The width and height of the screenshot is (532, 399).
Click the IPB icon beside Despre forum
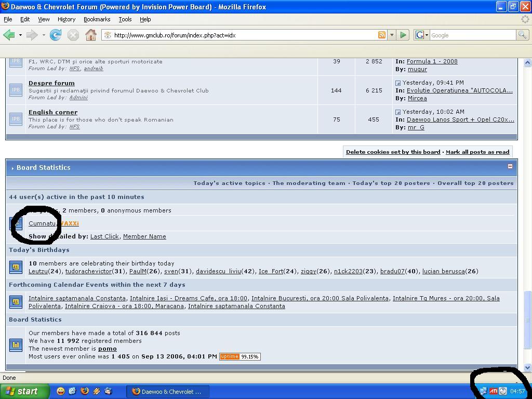[x=16, y=90]
